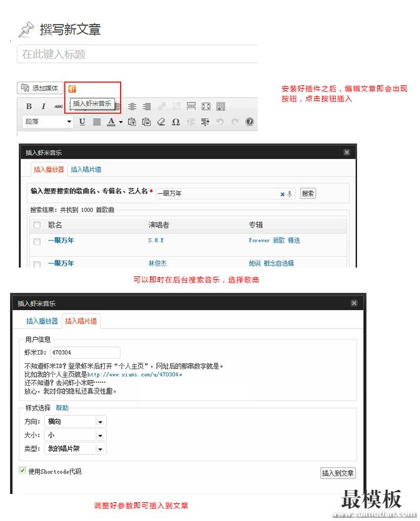Open the 类型 dropdown showing 我的唱片架
420x521 pixels.
coord(76,449)
